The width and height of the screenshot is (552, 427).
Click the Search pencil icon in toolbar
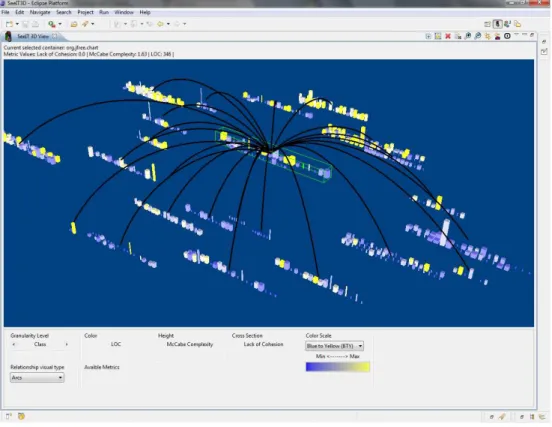(85, 24)
